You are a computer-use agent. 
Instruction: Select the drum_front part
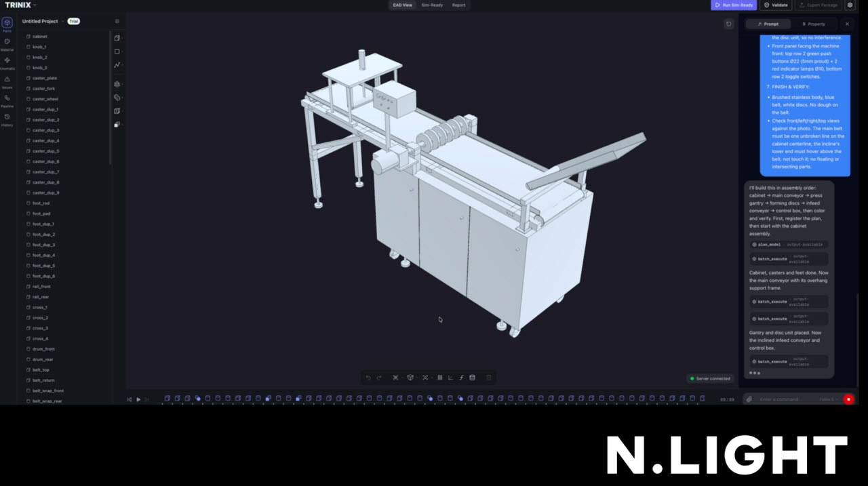(43, 349)
